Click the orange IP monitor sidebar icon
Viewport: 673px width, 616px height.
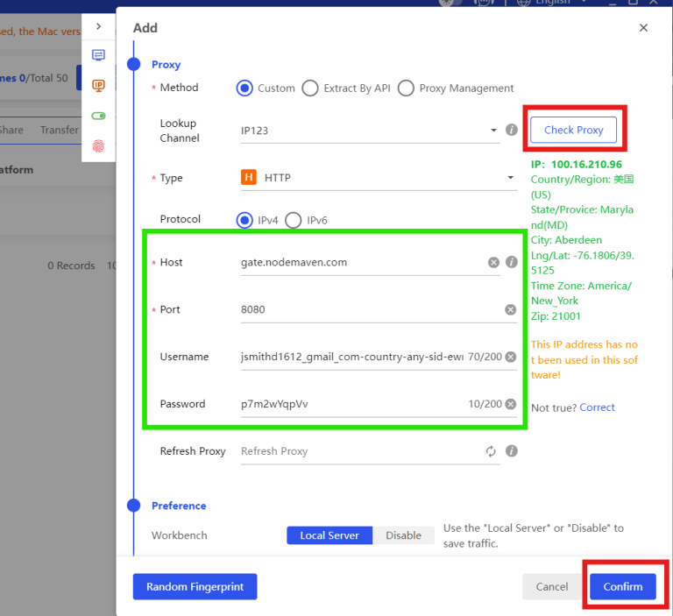point(98,85)
